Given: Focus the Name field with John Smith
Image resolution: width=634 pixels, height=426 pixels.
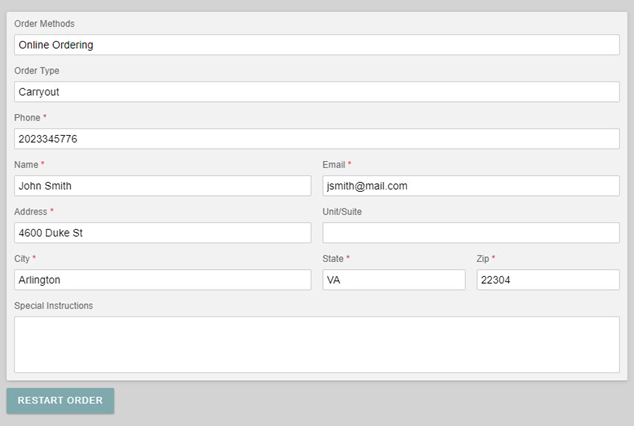Looking at the screenshot, I should [x=162, y=186].
